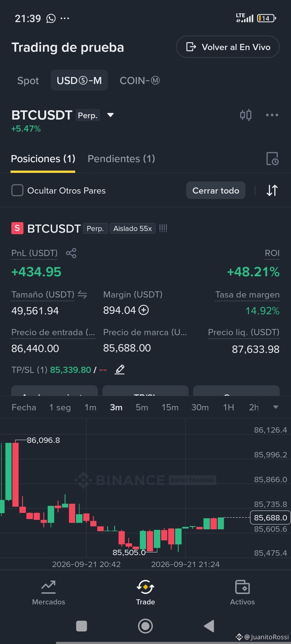Open the order history icon beside Pendientes

point(272,159)
